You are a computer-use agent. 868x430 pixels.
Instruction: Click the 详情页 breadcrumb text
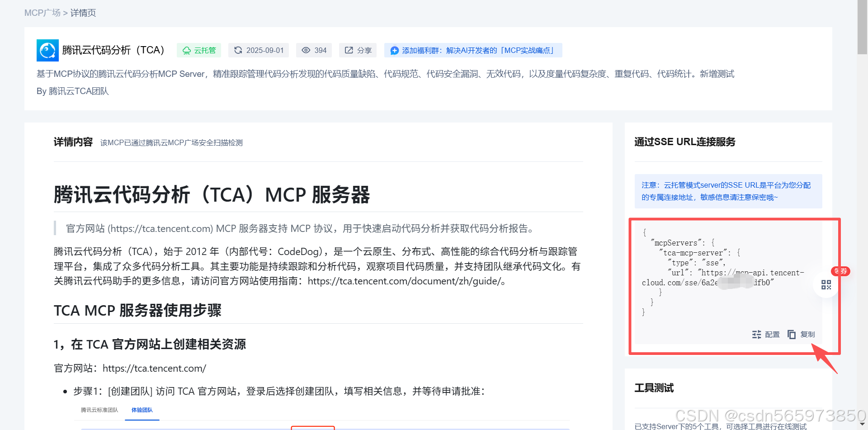click(83, 13)
